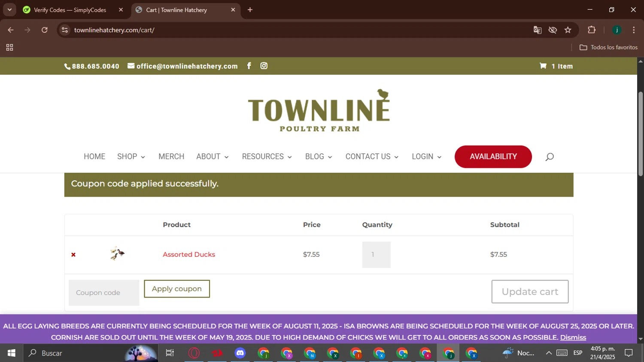Screen dimensions: 644x362
Task: Click the quantity field for Assorted Ducks
Action: pyautogui.click(x=377, y=255)
